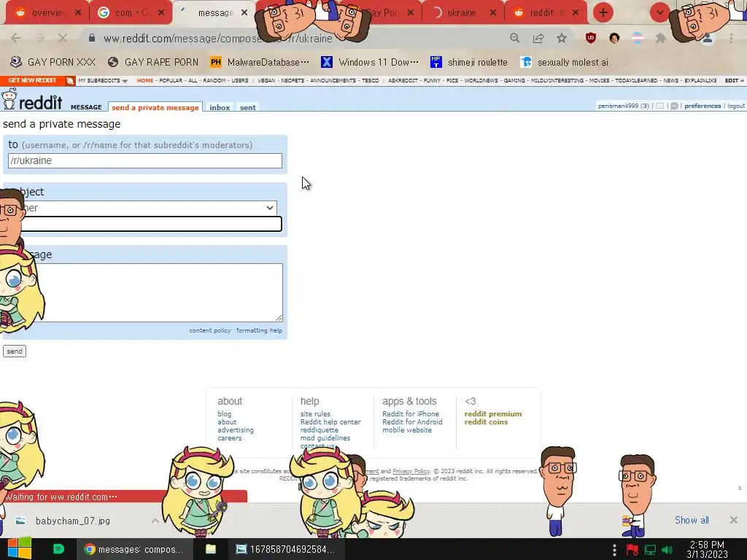
Task: Open the uBlock Origin shield extension
Action: pos(591,38)
